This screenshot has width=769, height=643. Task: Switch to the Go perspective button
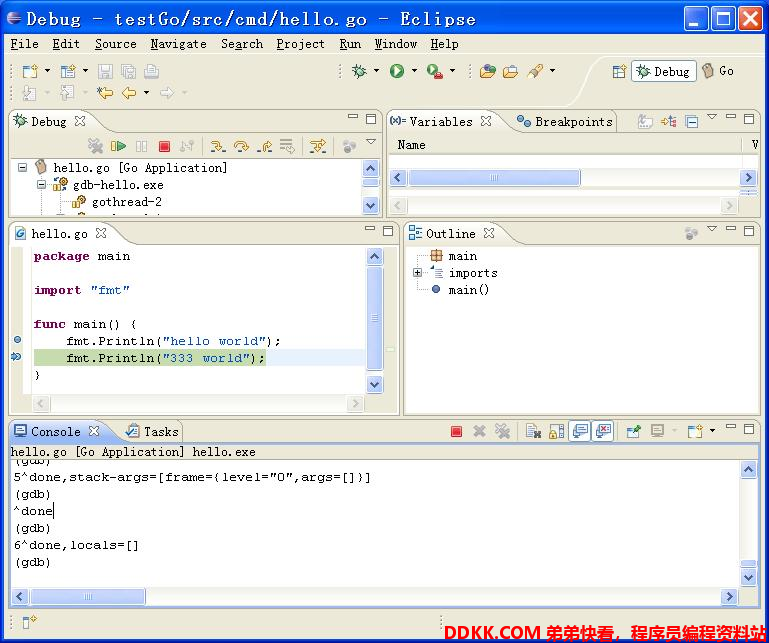point(718,71)
